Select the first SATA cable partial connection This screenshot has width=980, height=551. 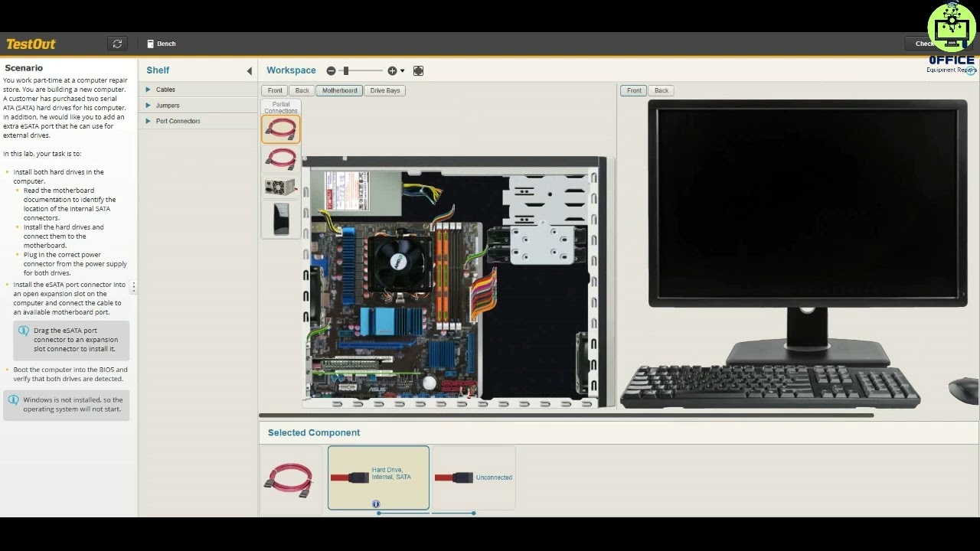pos(281,129)
